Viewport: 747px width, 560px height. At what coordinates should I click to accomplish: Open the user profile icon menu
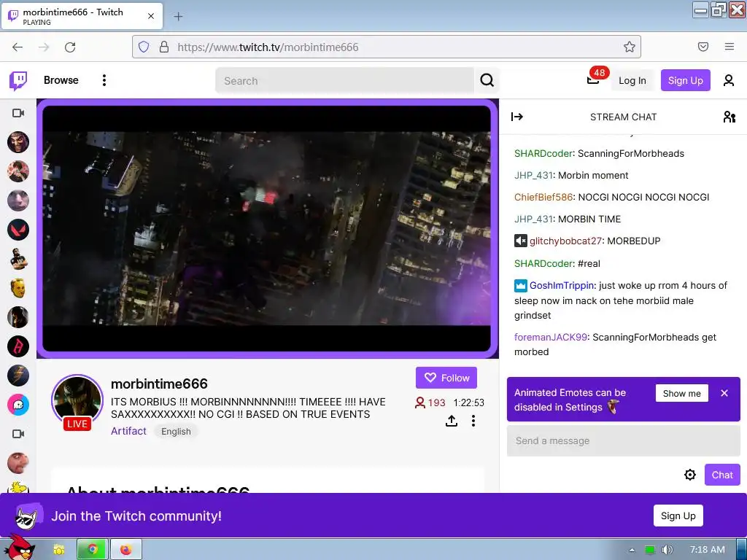[x=729, y=80]
